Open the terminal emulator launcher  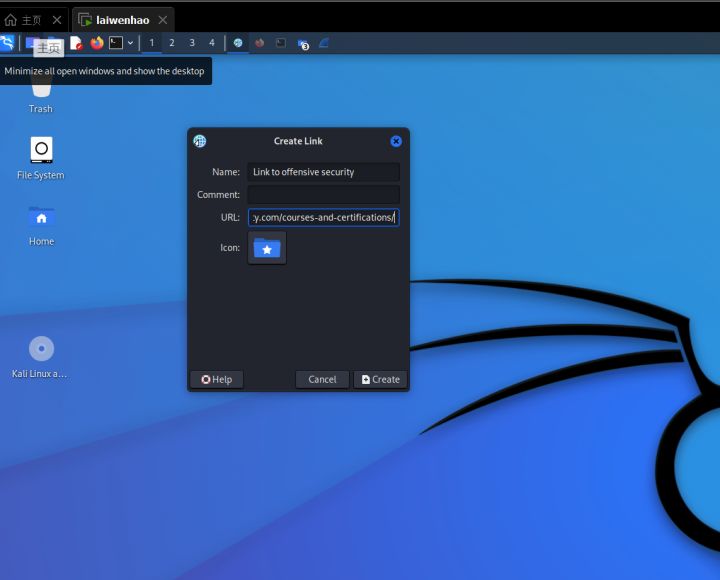point(116,43)
